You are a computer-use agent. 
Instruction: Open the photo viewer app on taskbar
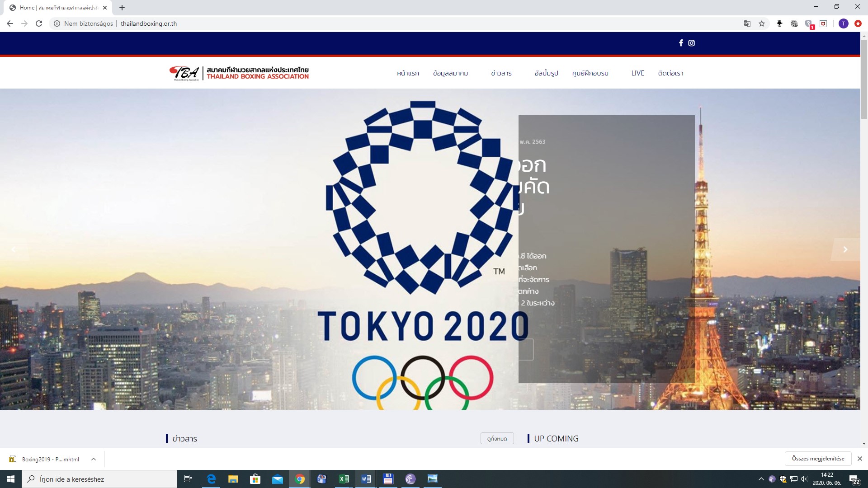[433, 479]
